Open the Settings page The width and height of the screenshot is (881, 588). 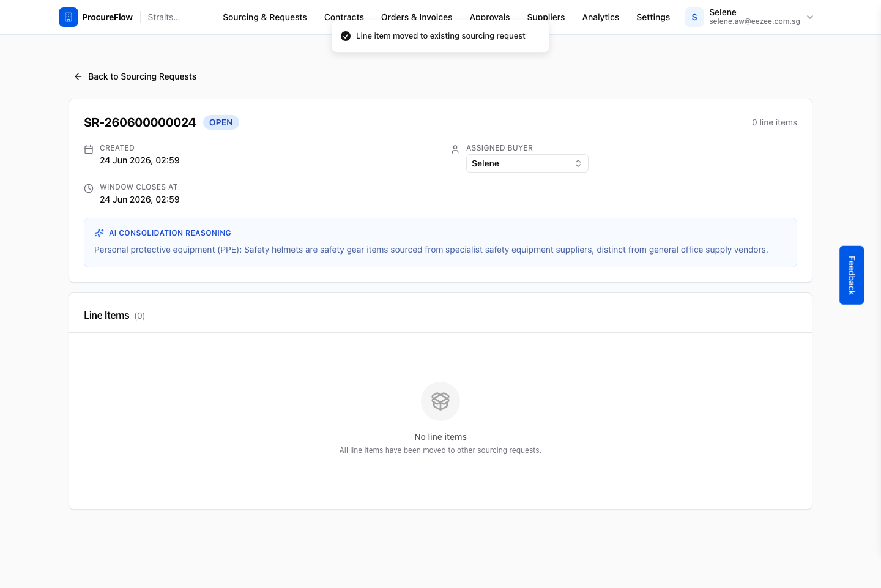653,17
